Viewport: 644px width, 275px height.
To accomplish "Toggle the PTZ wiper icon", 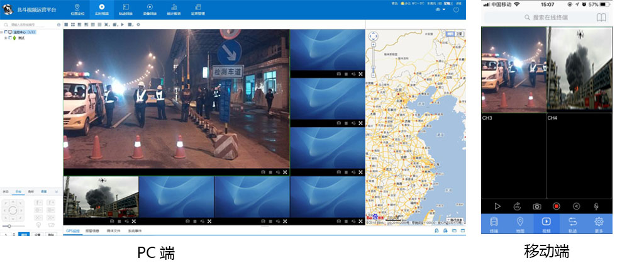I will click(x=52, y=225).
